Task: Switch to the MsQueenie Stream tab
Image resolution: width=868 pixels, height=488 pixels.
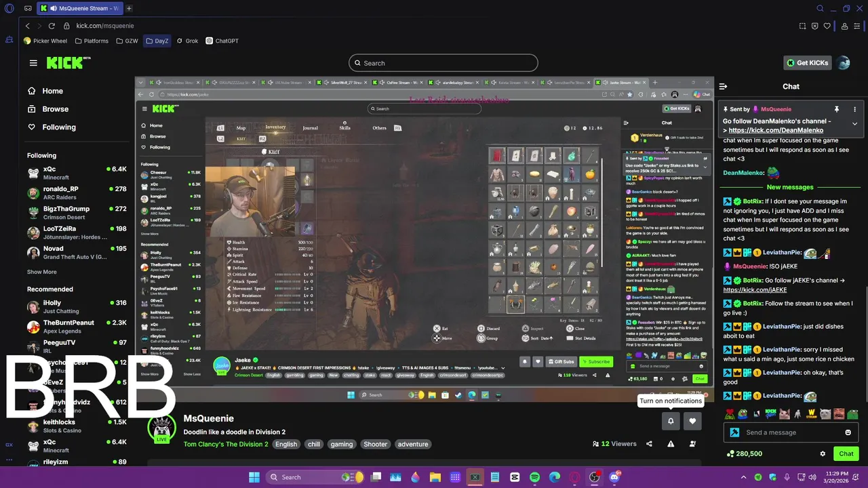Action: coord(80,8)
